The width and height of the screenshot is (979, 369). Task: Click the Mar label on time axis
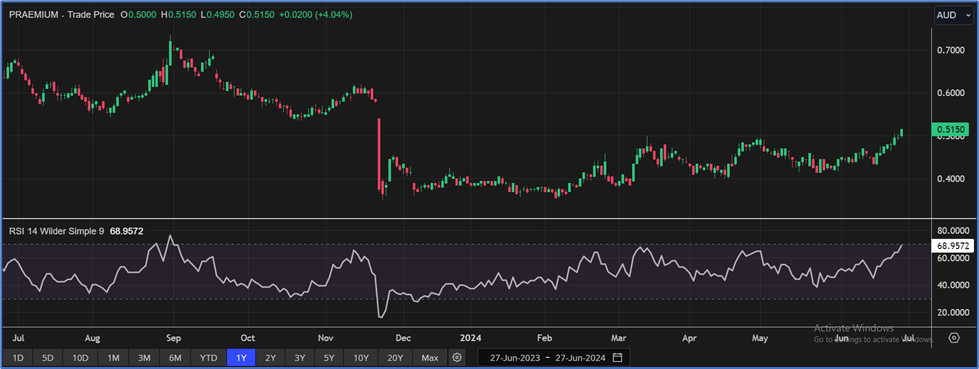tap(619, 338)
